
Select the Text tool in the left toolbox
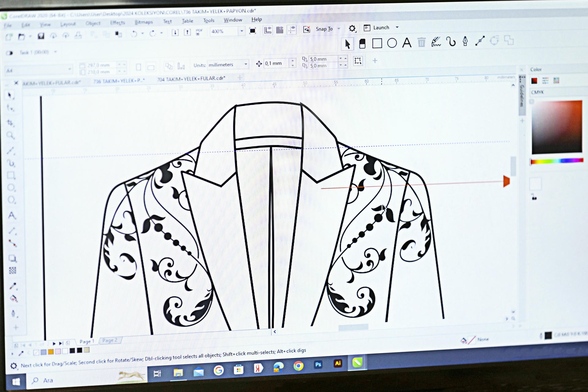click(12, 215)
